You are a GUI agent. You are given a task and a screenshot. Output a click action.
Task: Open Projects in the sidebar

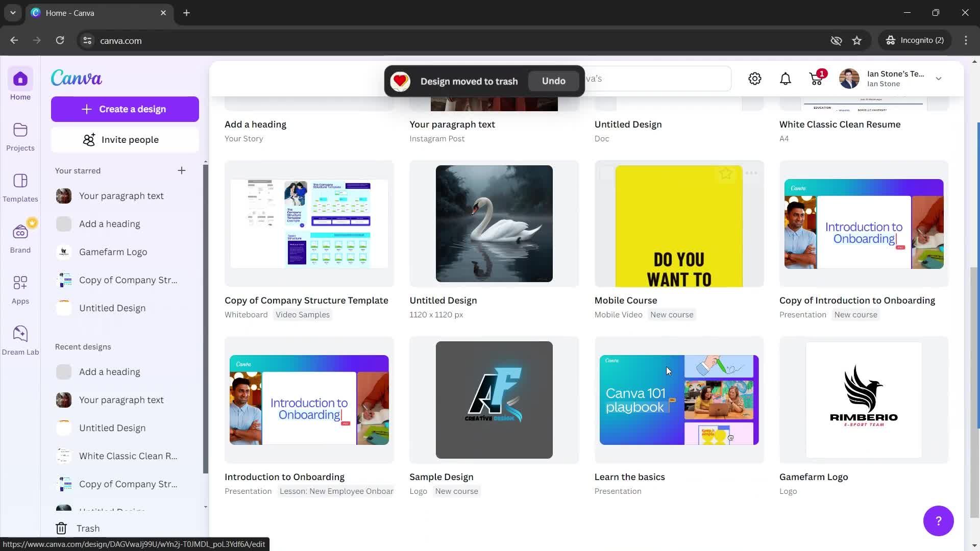click(x=20, y=137)
